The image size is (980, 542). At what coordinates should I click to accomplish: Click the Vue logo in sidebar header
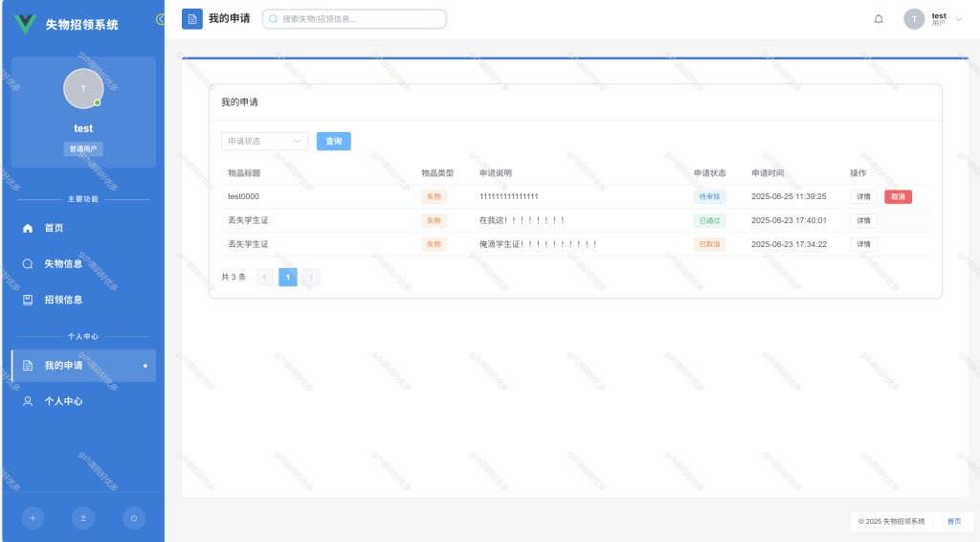(x=26, y=24)
